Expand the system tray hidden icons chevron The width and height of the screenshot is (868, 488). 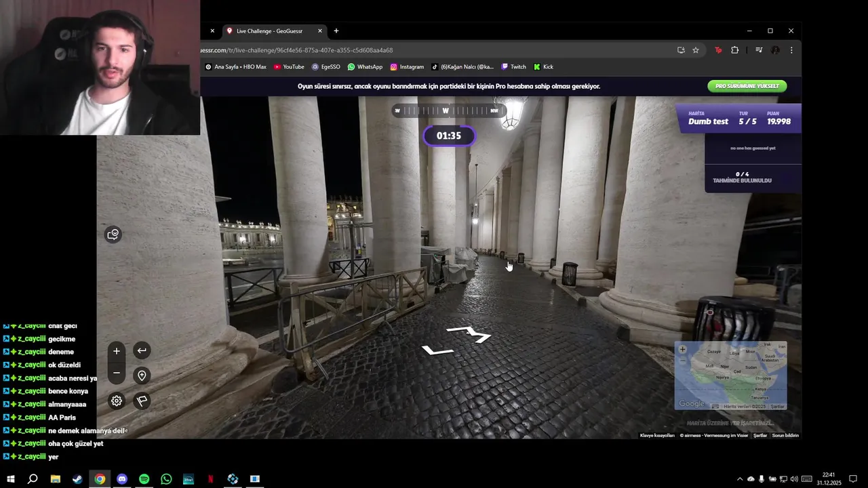tap(740, 479)
